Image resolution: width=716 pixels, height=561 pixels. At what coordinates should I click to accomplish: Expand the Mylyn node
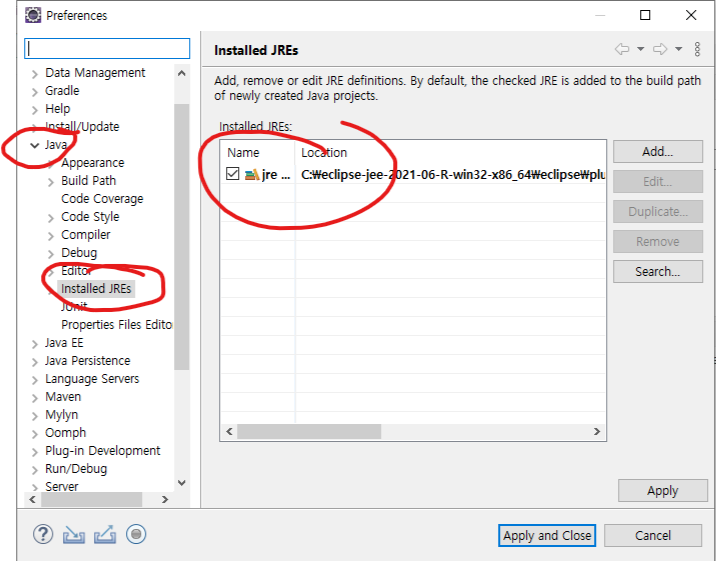[35, 416]
